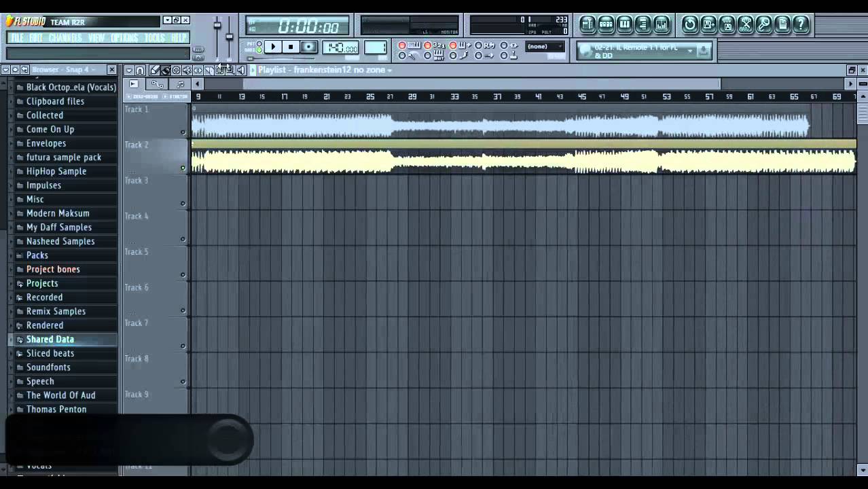Click the Undo circular arrow icon
Viewport: 868px width, 489px height.
(690, 25)
